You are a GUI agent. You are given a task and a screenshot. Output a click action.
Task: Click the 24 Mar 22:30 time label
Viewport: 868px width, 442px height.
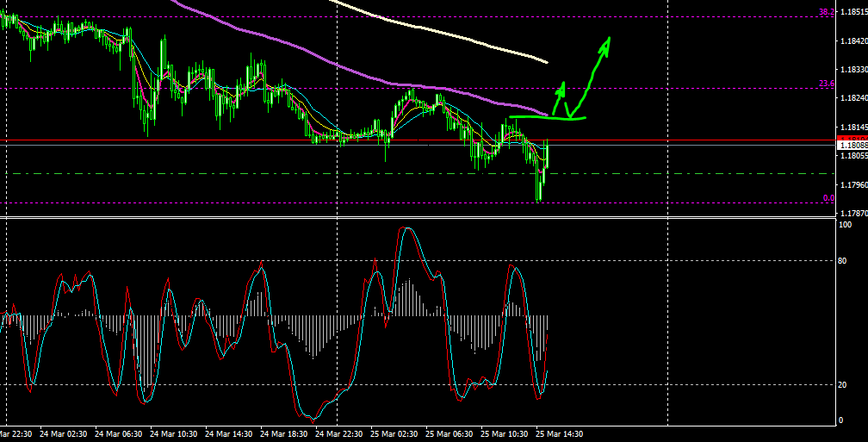point(339,434)
